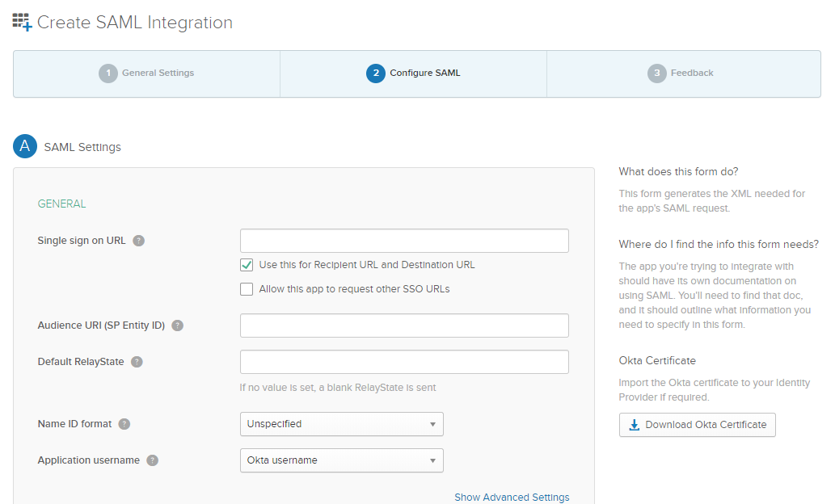
Task: Click the SAML Settings section A badge
Action: [25, 147]
